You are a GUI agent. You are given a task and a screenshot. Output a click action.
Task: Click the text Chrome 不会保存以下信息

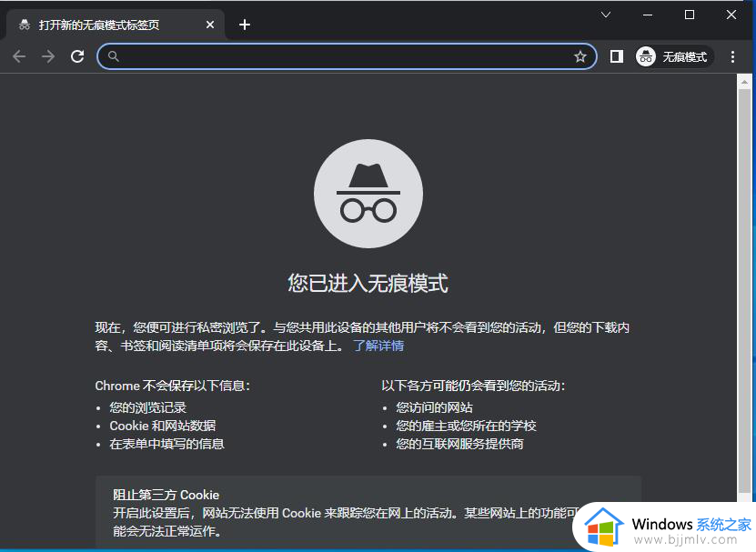pos(173,386)
